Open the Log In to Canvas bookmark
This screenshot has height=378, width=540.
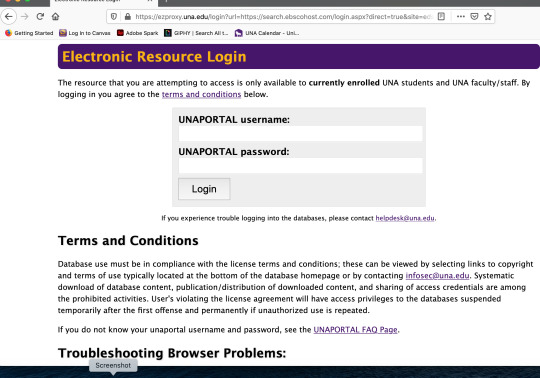(x=85, y=33)
